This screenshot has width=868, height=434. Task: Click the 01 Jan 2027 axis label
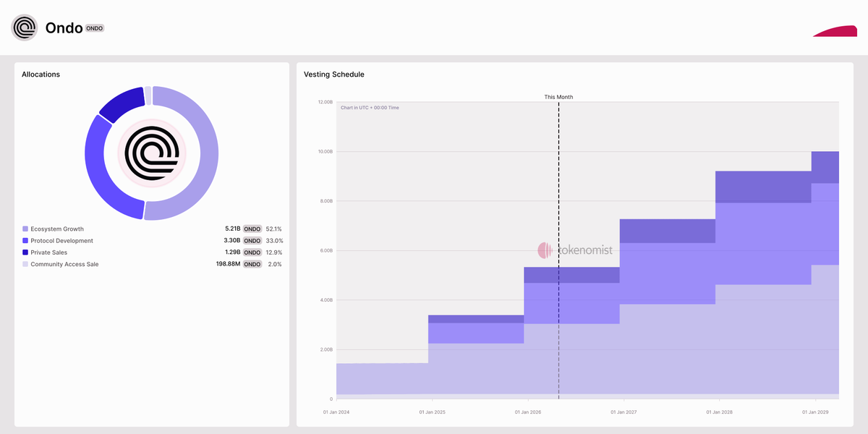624,412
